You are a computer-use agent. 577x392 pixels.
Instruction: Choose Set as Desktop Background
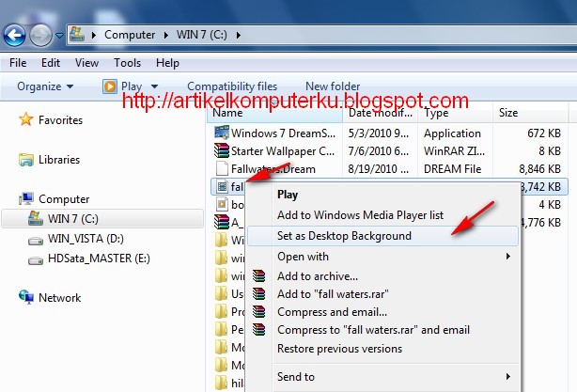(382, 236)
